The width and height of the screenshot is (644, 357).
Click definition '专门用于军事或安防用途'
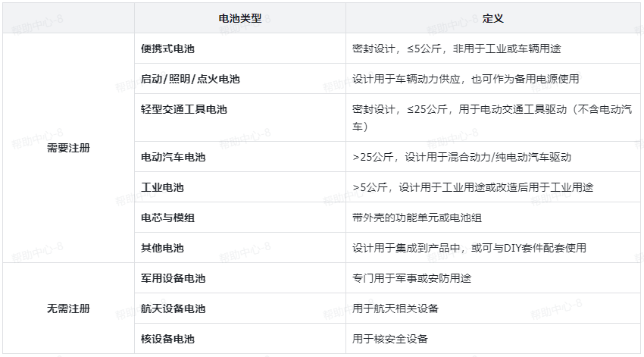pos(411,278)
